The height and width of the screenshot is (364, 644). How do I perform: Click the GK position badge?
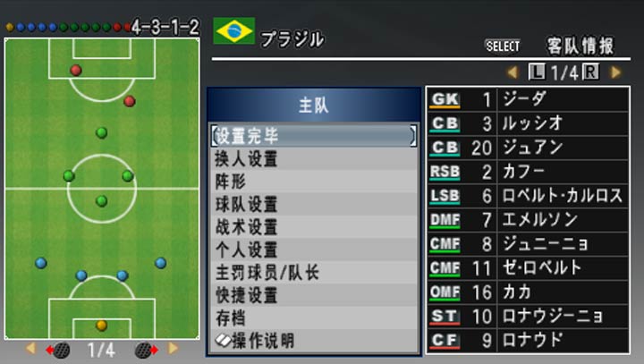(445, 99)
